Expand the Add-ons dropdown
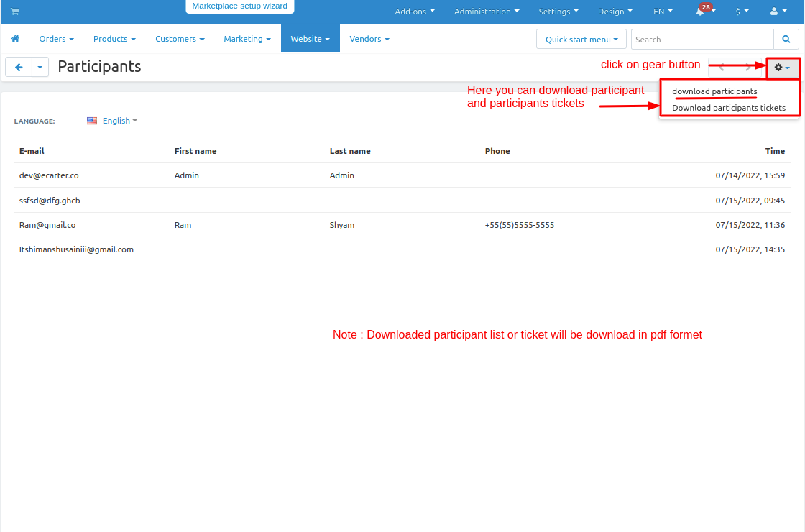The height and width of the screenshot is (532, 805). coord(414,12)
